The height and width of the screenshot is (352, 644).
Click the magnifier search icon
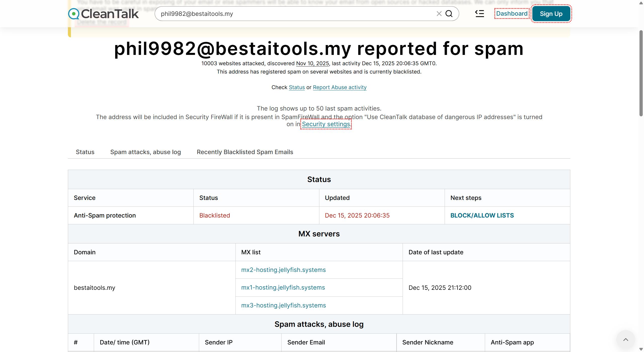(x=449, y=14)
